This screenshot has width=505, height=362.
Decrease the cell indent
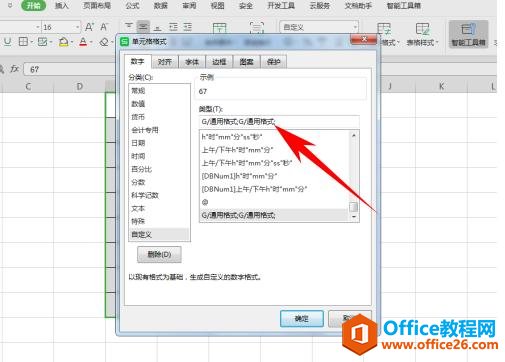[173, 27]
